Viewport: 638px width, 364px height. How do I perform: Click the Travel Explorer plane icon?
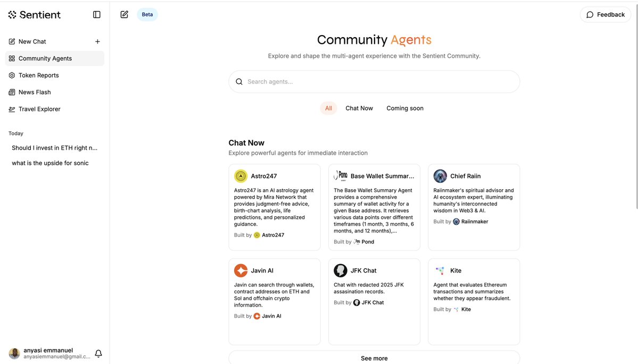(x=12, y=109)
